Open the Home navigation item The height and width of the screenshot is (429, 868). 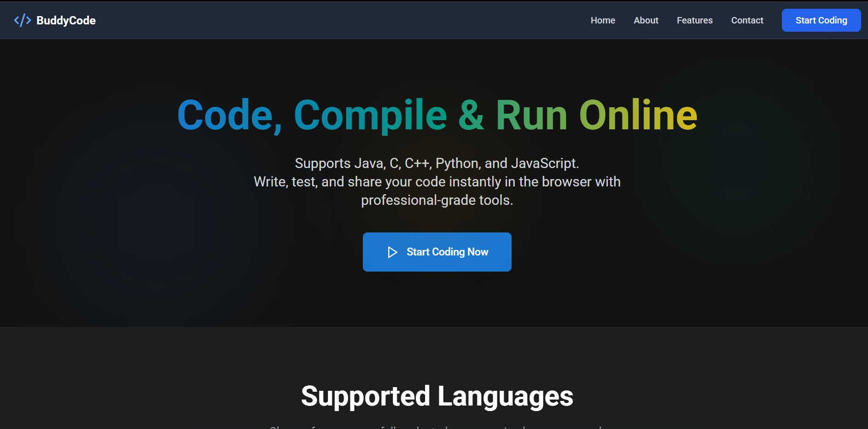click(x=602, y=20)
